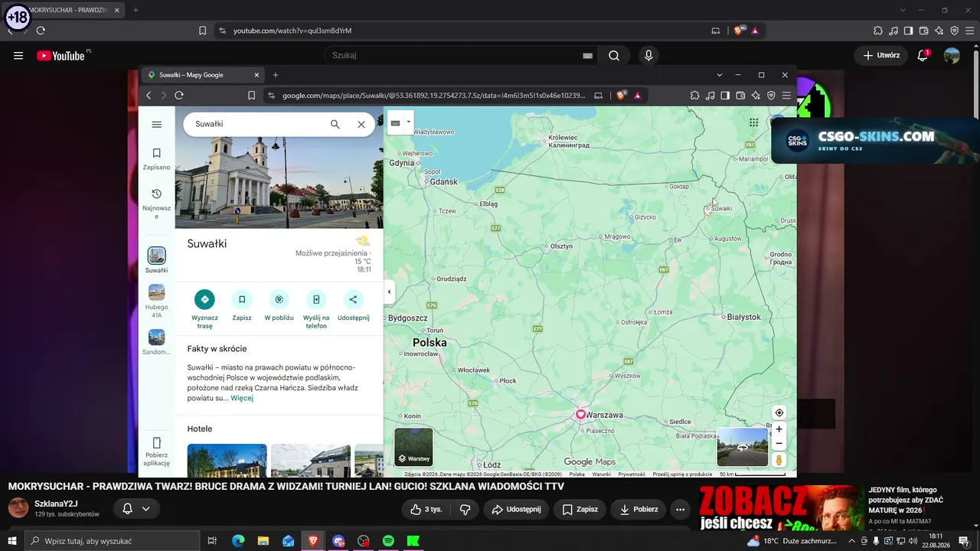
Task: Open the outer browser's Extensions puzzle icon
Action: [x=878, y=31]
